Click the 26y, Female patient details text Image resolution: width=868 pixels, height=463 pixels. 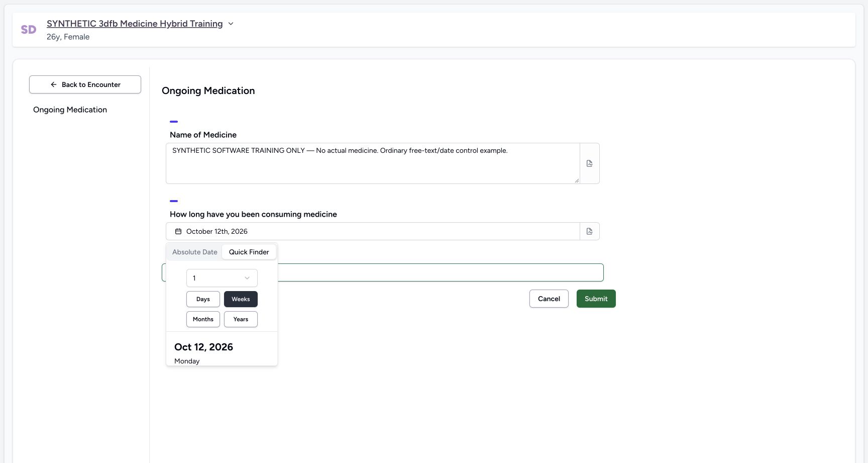pyautogui.click(x=68, y=37)
